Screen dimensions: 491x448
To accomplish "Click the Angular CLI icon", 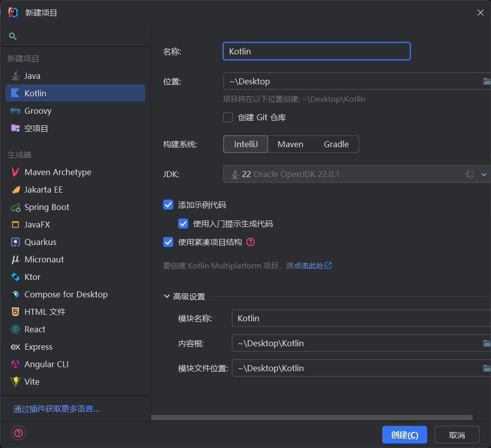I will pos(15,364).
